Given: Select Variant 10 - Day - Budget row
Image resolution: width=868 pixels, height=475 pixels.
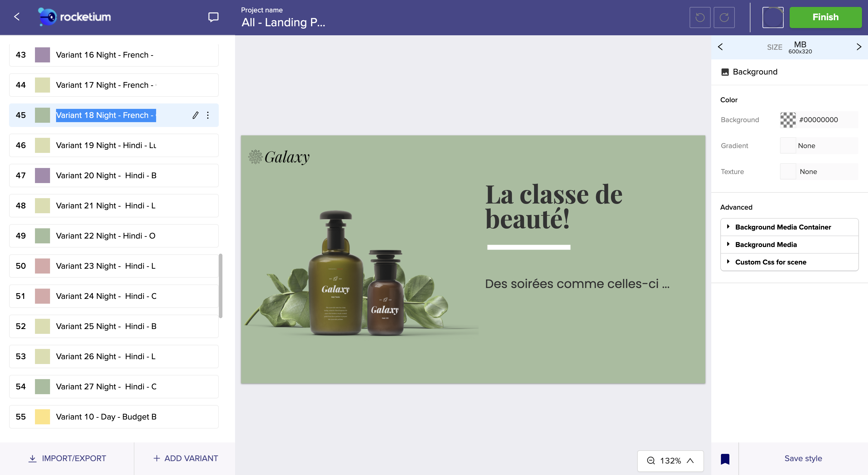Looking at the screenshot, I should pyautogui.click(x=114, y=417).
